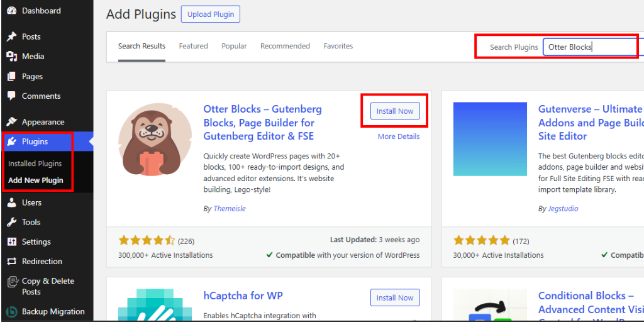This screenshot has width=644, height=322.
Task: Click the Last Updated: 3 weeks ago text
Action: 375,240
